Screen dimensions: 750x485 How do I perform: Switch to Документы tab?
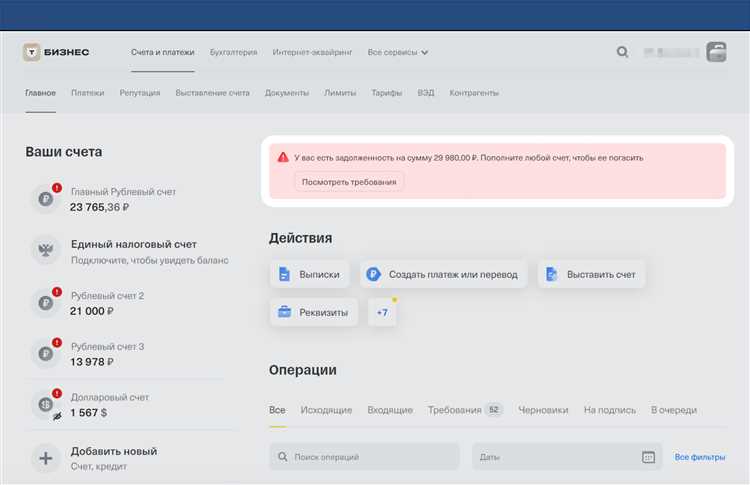coord(287,93)
